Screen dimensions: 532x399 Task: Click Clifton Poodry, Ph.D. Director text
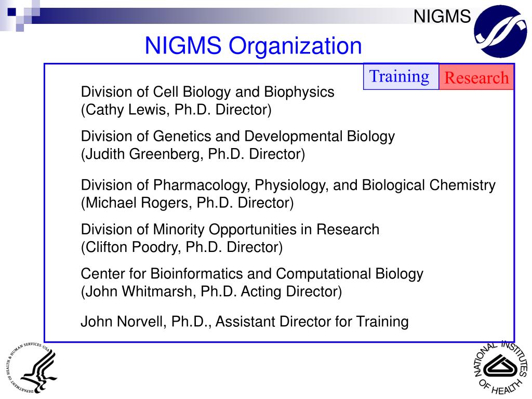pos(181,247)
